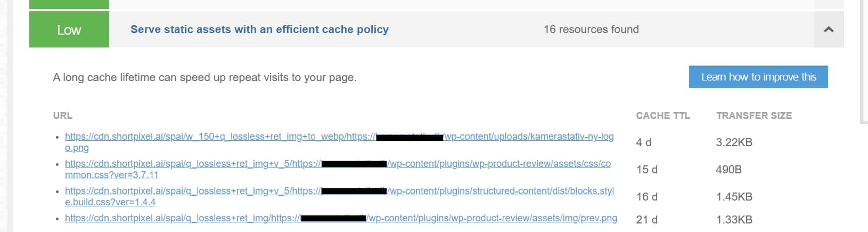Click the TRANSFER SIZE column header
Screen dimensions: 868x232
coord(754,116)
